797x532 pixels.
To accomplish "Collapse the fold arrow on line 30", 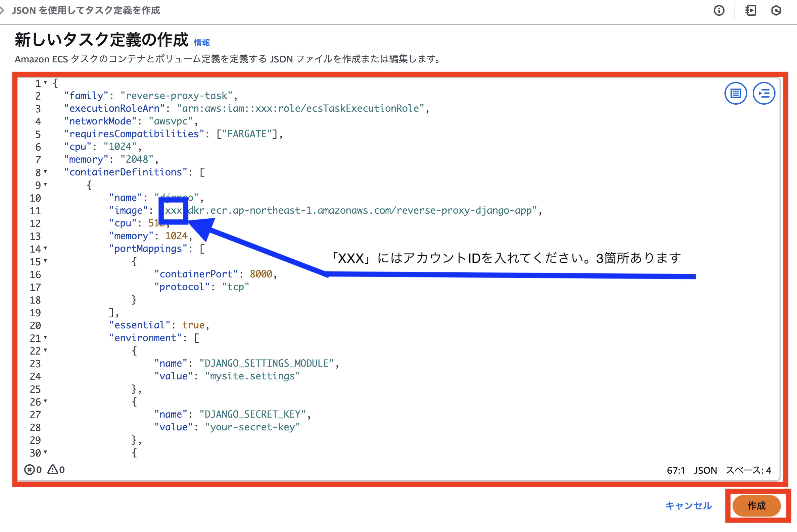I will pyautogui.click(x=45, y=452).
